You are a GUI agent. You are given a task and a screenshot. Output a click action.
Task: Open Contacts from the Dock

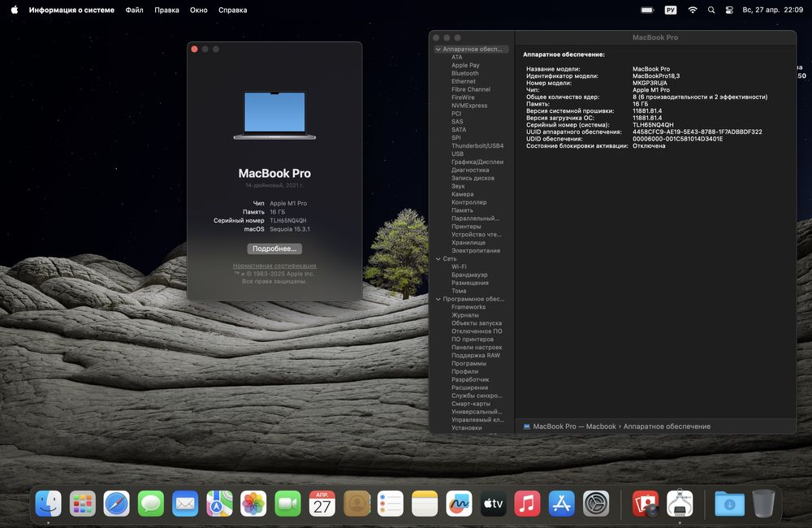pos(356,503)
